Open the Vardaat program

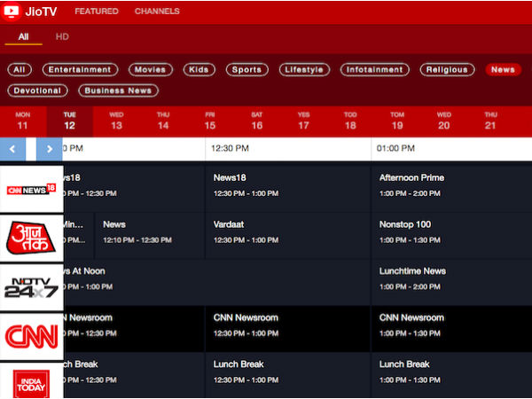pos(288,236)
